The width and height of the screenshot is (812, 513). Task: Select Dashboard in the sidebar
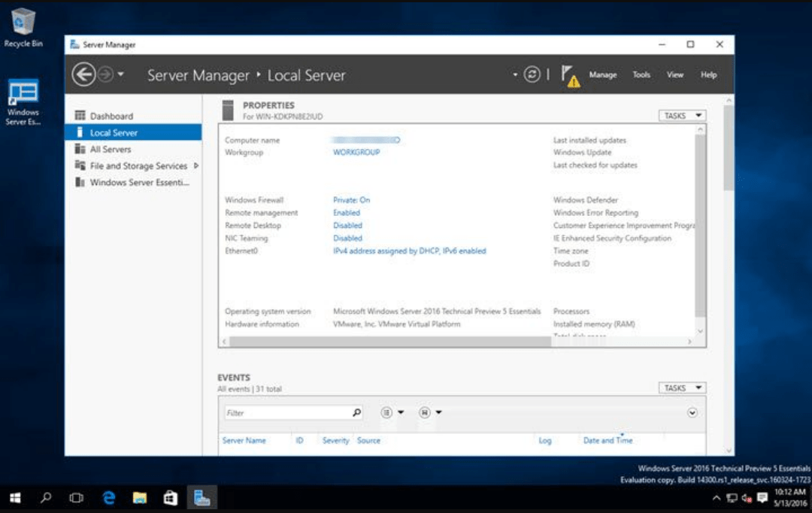pos(111,116)
